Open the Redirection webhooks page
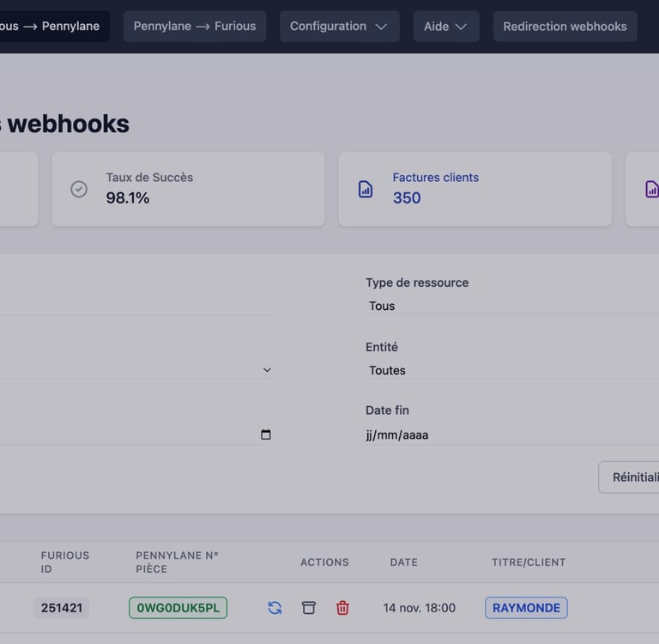659x644 pixels. (x=565, y=26)
